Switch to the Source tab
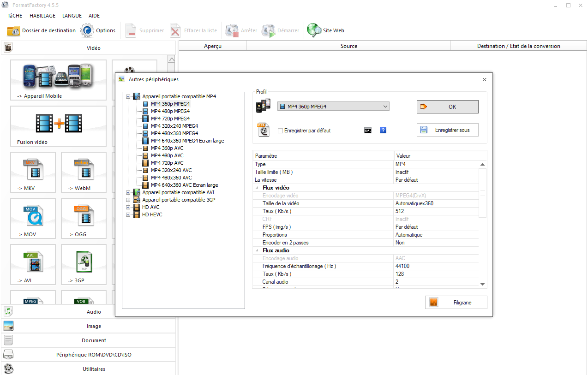 (x=348, y=46)
